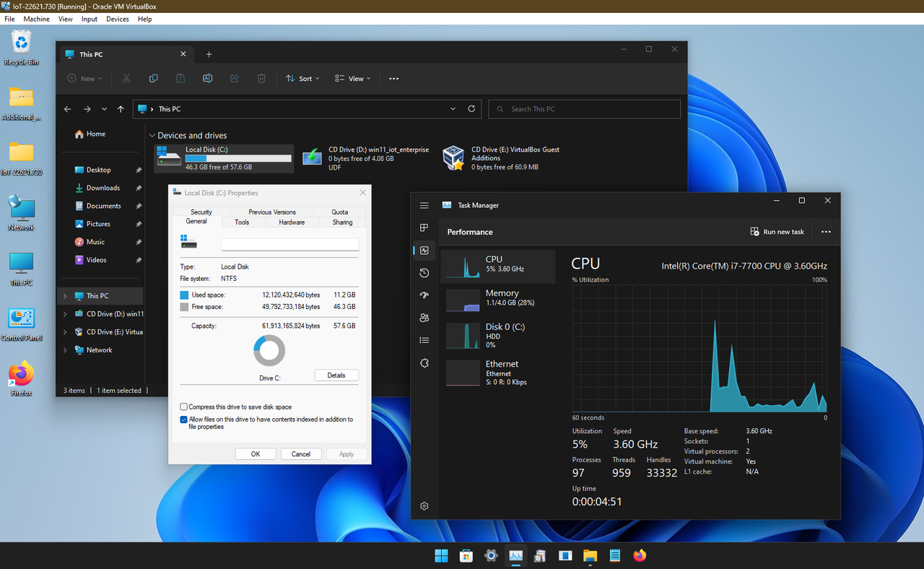Viewport: 924px width, 569px height.
Task: Open App history page in Task Manager
Action: (424, 273)
